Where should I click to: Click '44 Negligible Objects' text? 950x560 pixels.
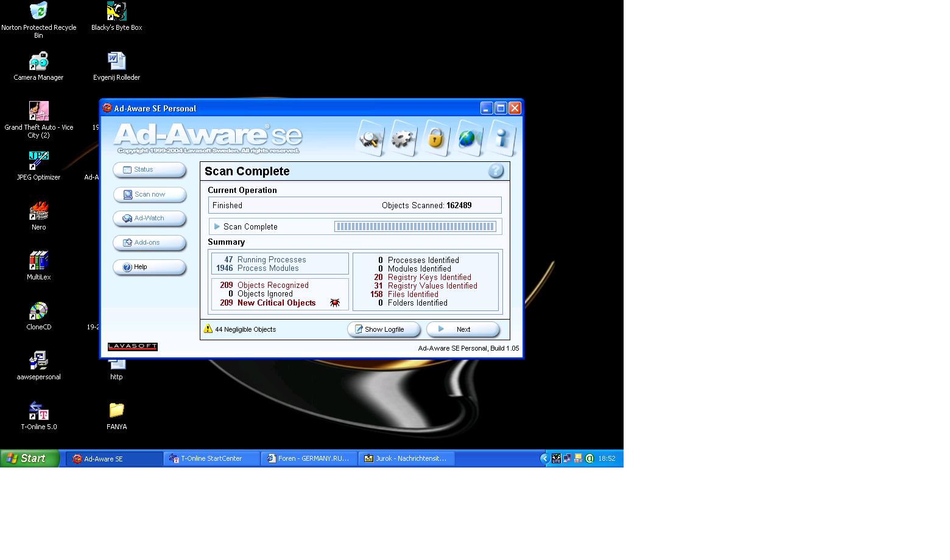coord(245,329)
